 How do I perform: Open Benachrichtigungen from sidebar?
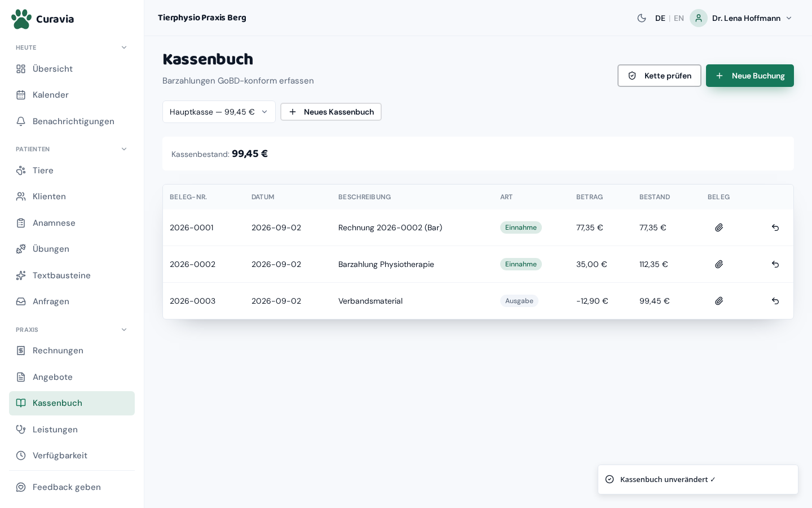tap(72, 121)
